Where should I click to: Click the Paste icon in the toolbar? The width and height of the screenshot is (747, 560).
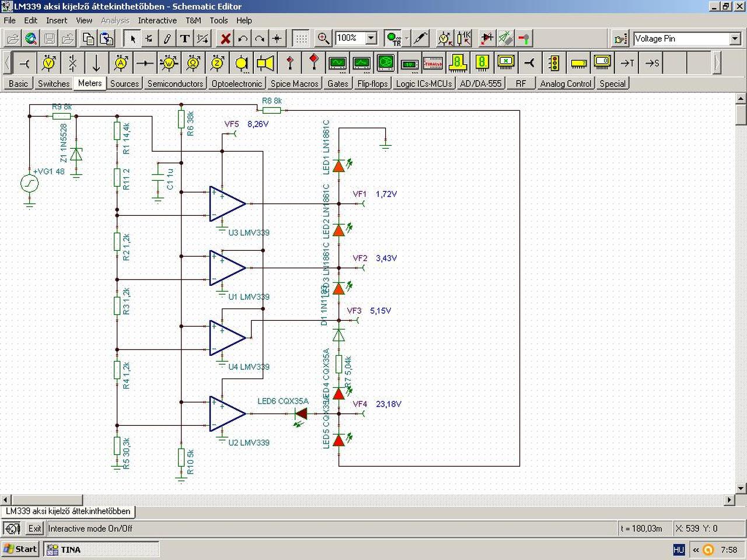[x=106, y=38]
